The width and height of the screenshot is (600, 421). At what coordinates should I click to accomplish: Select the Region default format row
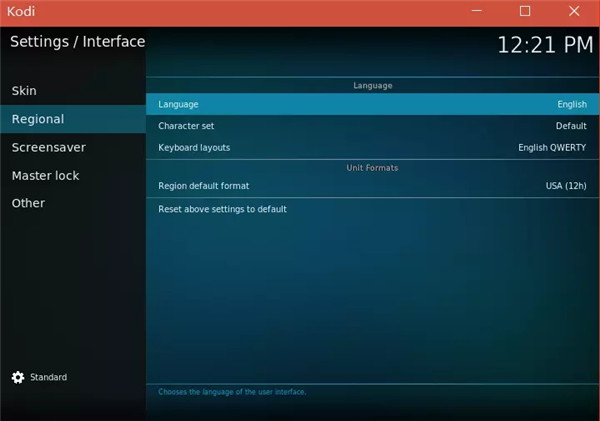point(203,186)
